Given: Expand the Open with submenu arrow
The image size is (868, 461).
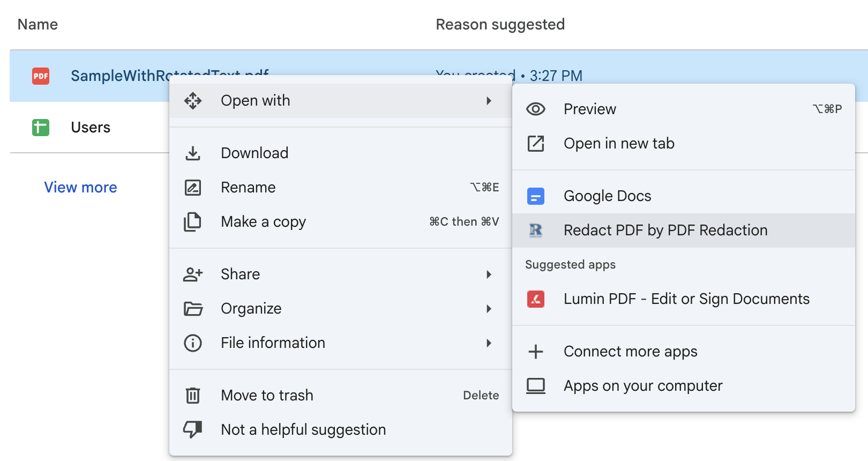Looking at the screenshot, I should click(x=489, y=101).
